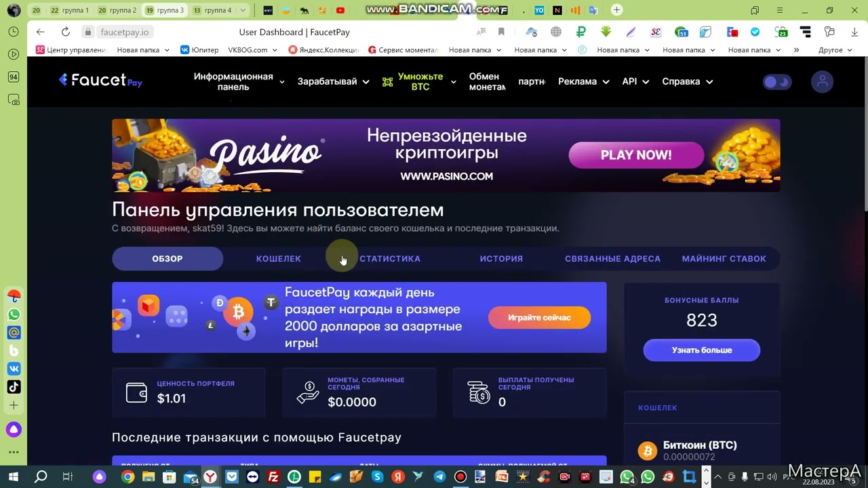
Task: Open browser tab group группа 1
Action: point(70,10)
